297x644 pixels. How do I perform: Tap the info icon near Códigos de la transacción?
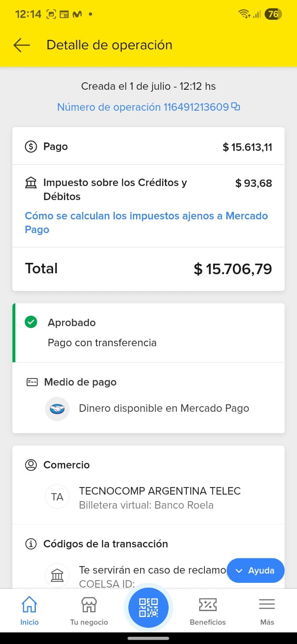pos(31,544)
